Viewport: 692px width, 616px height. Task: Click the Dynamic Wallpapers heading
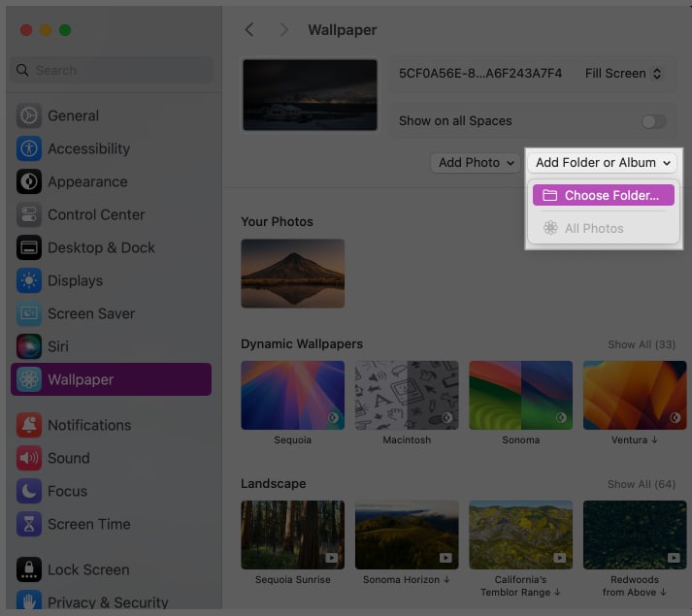302,343
